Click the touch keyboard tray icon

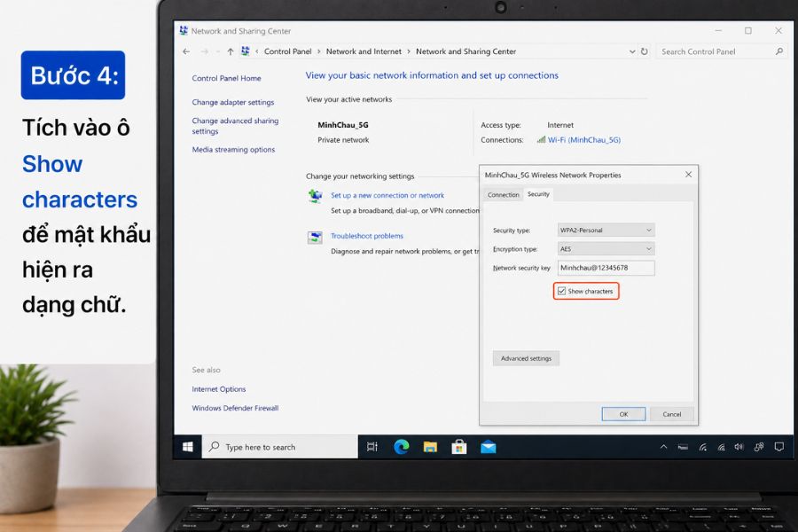pos(683,447)
